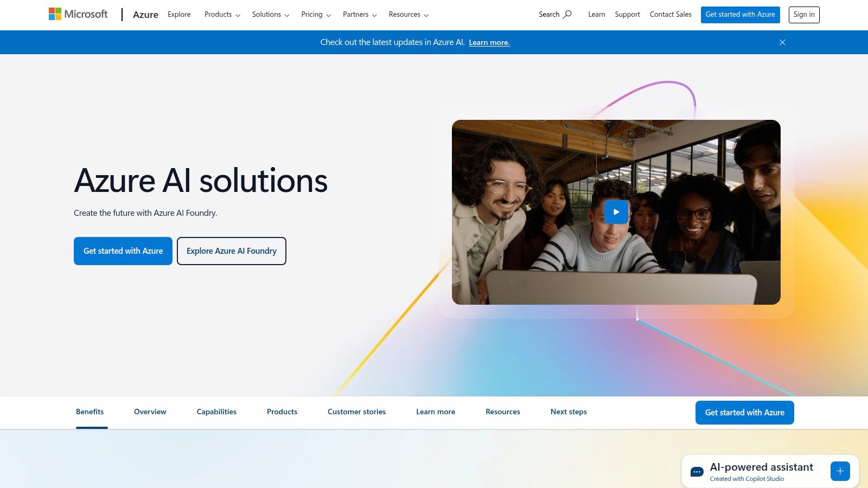
Task: Open the Support link
Action: 628,15
